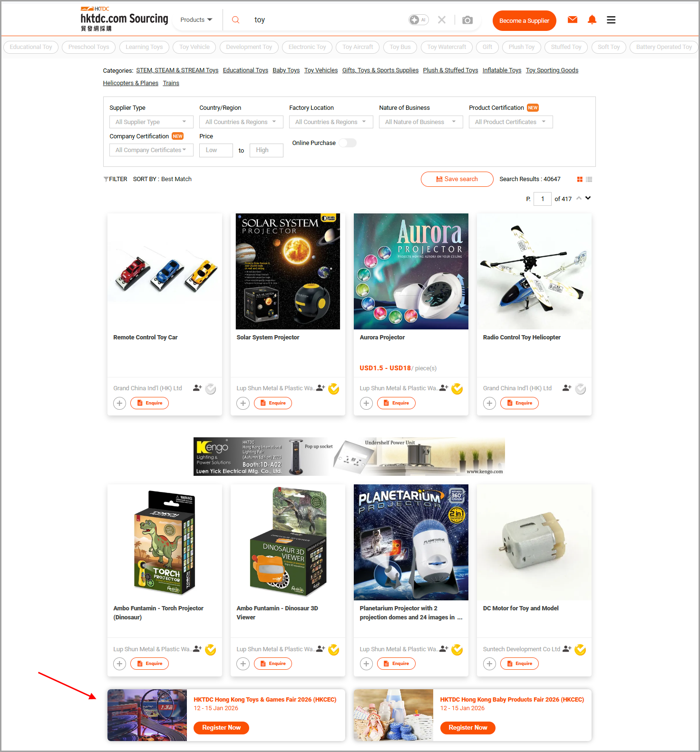Image resolution: width=700 pixels, height=752 pixels.
Task: Click Save search button
Action: (457, 179)
